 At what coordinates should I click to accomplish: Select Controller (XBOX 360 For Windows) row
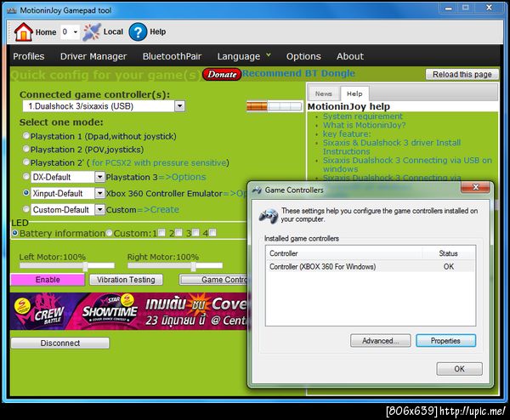click(x=371, y=266)
